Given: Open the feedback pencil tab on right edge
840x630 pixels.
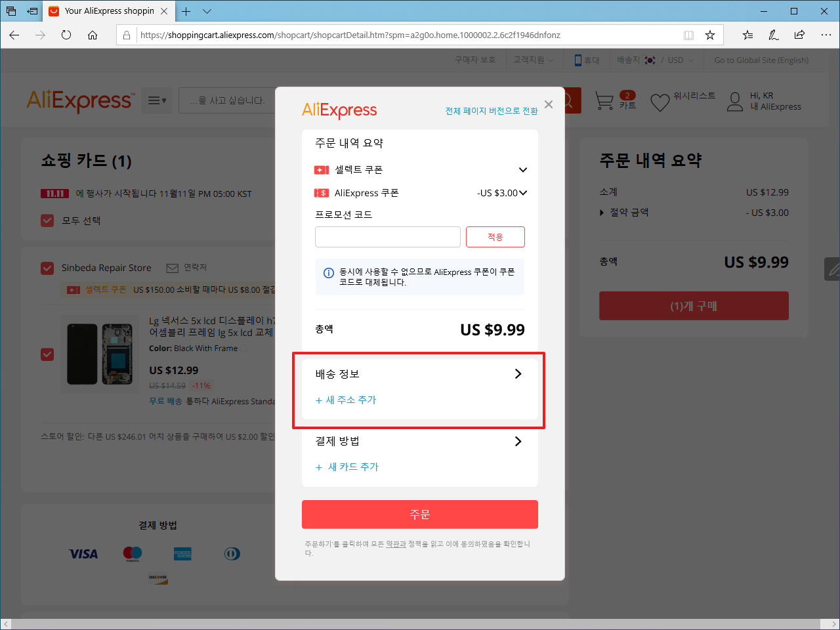Looking at the screenshot, I should pos(832,269).
